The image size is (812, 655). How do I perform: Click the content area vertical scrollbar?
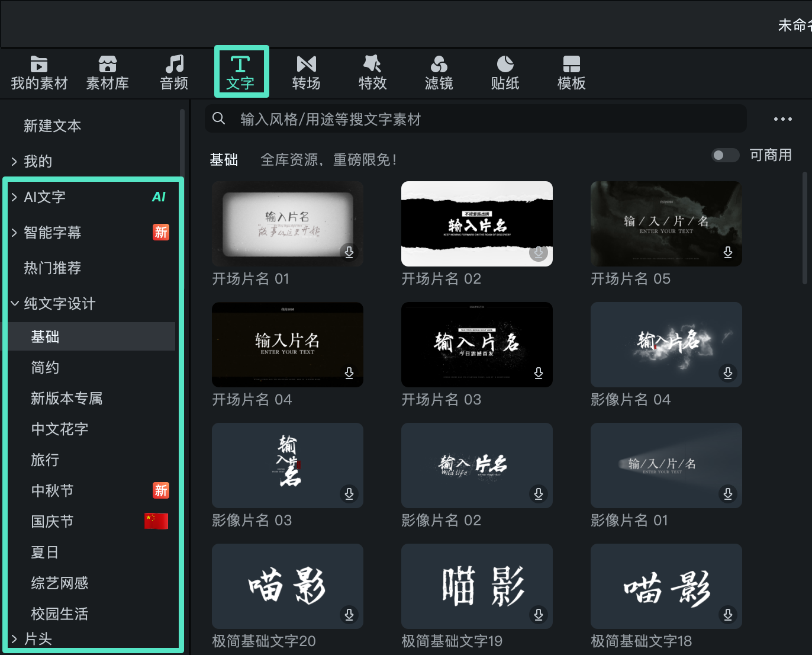(x=804, y=228)
